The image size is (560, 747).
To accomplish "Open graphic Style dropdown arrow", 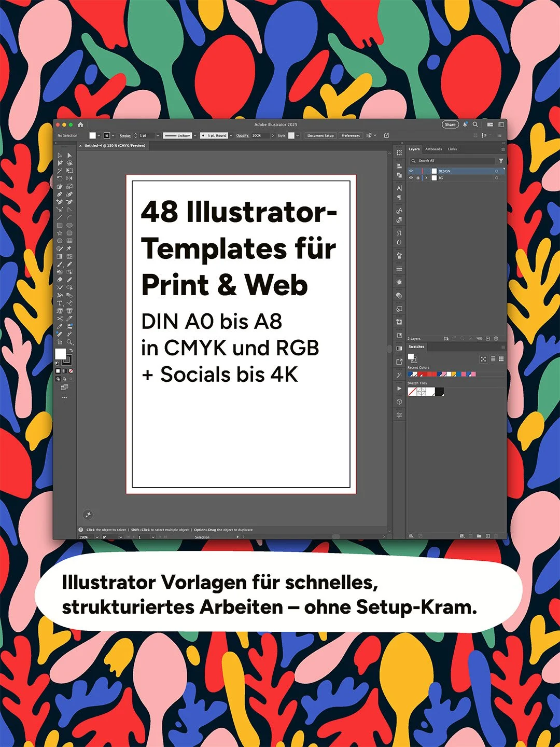I will coord(298,135).
